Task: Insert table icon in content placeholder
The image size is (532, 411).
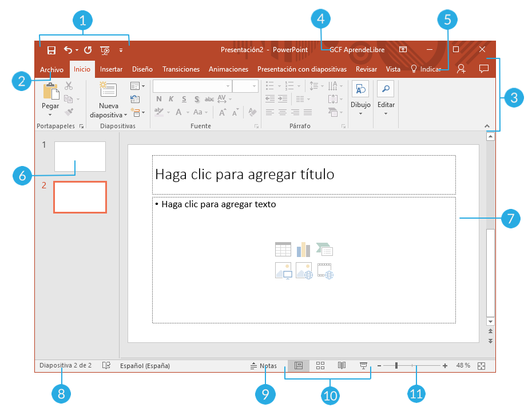Action: pos(283,250)
